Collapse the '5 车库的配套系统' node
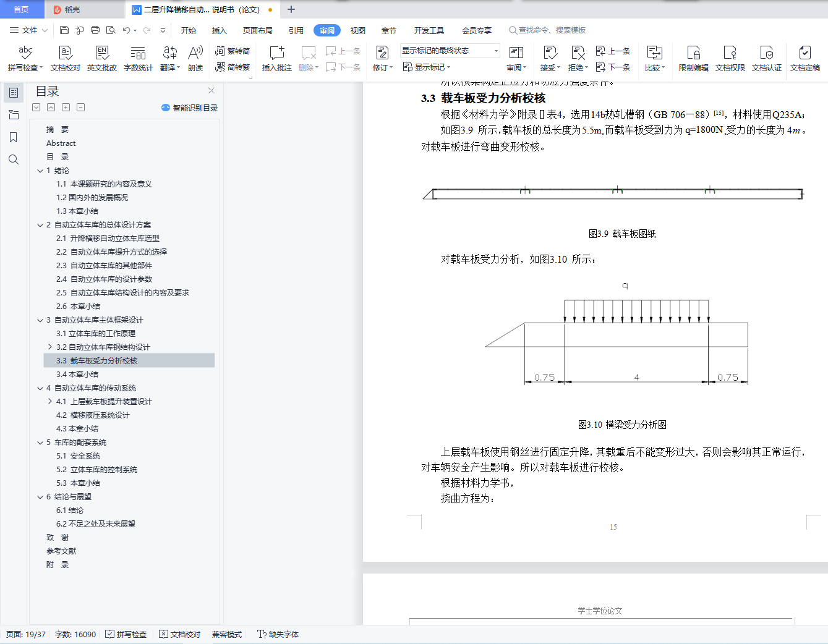The width and height of the screenshot is (828, 644). 40,443
